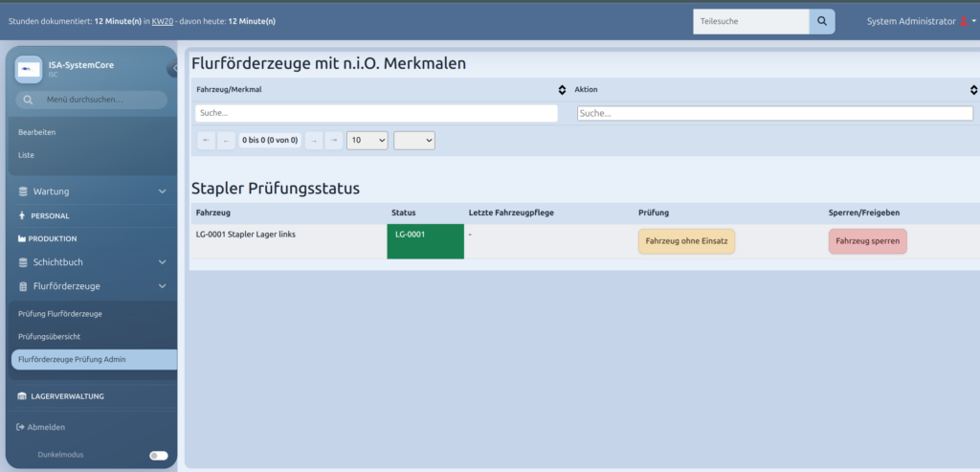Click the Letzte Fahrzeugpflege column header
Image resolution: width=980 pixels, height=472 pixels.
[x=511, y=214]
